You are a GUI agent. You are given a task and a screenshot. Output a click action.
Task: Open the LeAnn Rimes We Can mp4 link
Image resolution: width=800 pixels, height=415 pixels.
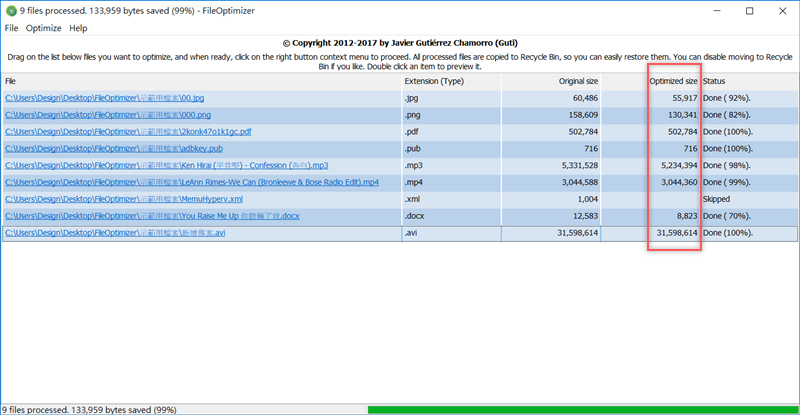tap(191, 183)
